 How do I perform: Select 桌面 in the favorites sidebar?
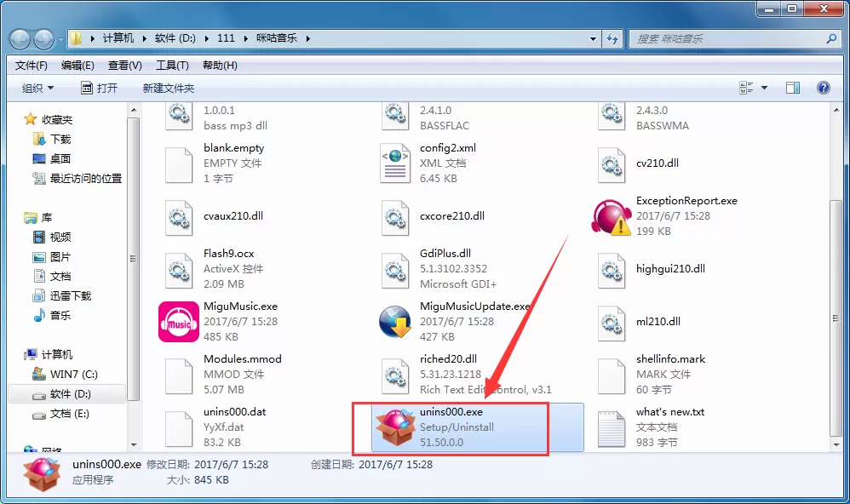tap(60, 159)
